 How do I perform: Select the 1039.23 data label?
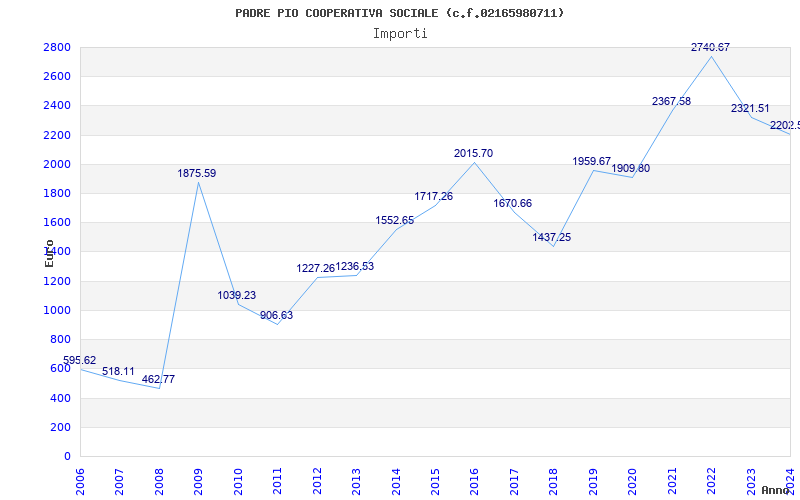tap(237, 295)
